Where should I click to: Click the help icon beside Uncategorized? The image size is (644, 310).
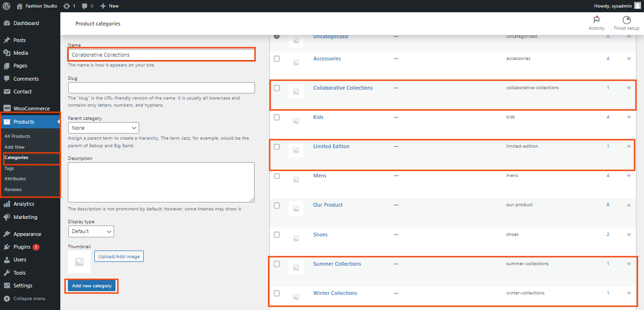277,36
